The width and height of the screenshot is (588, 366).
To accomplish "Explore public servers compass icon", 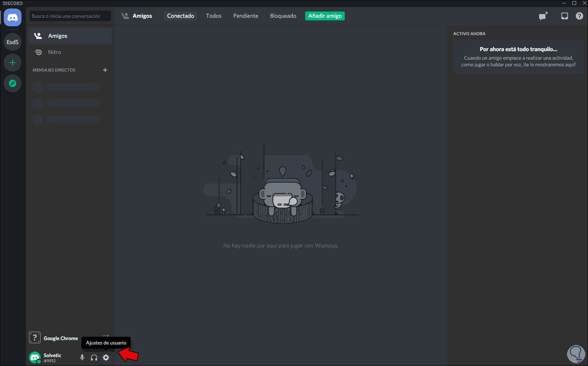I will coord(13,83).
